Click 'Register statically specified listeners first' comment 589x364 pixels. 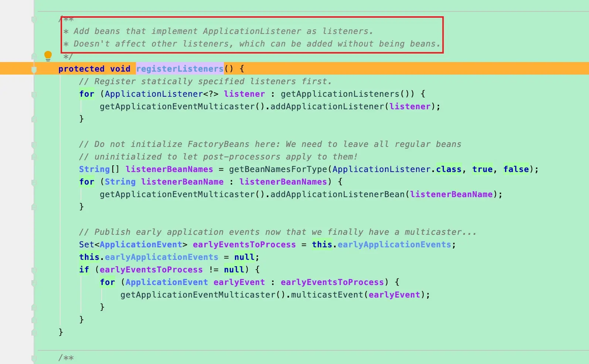point(205,81)
